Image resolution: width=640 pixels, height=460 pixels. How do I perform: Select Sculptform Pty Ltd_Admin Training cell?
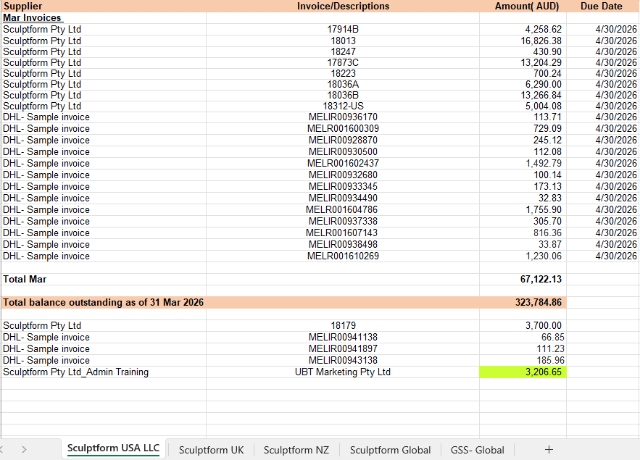pyautogui.click(x=104, y=372)
